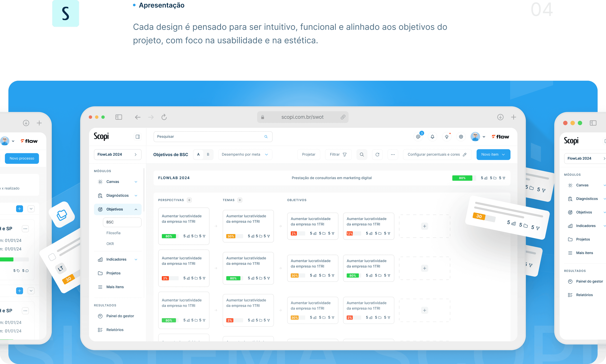Click the search magnifier toolbar button
The width and height of the screenshot is (606, 364).
click(x=362, y=154)
